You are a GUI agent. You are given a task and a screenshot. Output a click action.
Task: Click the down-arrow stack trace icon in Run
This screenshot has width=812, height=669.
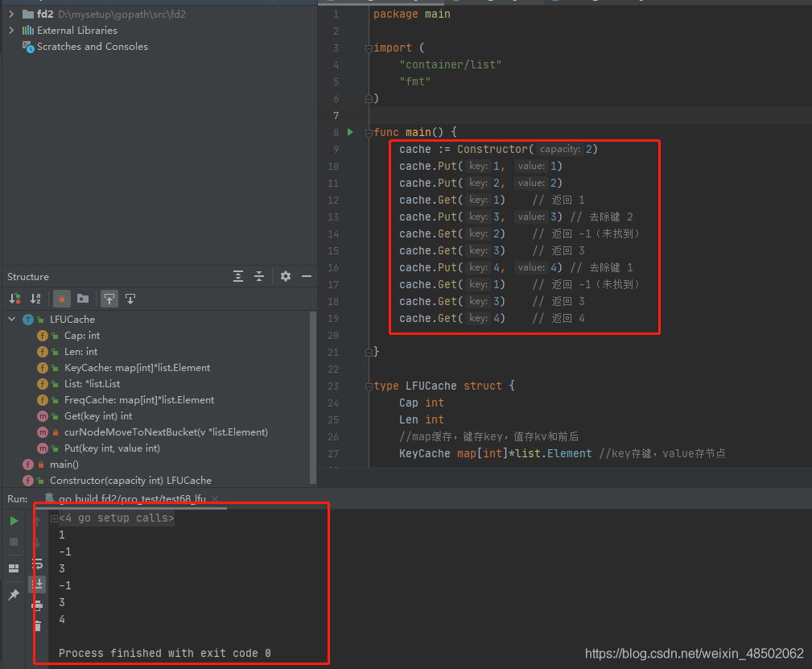click(38, 543)
